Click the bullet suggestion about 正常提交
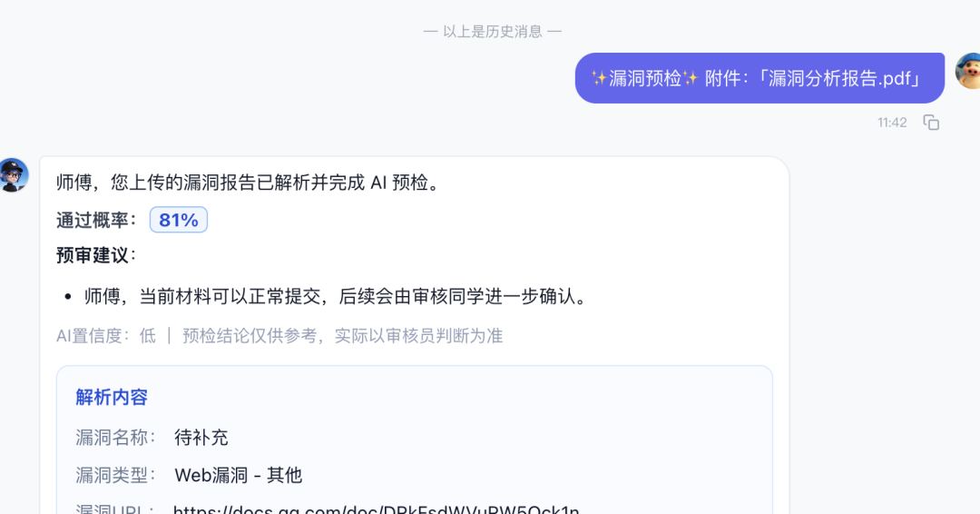Viewport: 980px width, 514px height. (338, 296)
